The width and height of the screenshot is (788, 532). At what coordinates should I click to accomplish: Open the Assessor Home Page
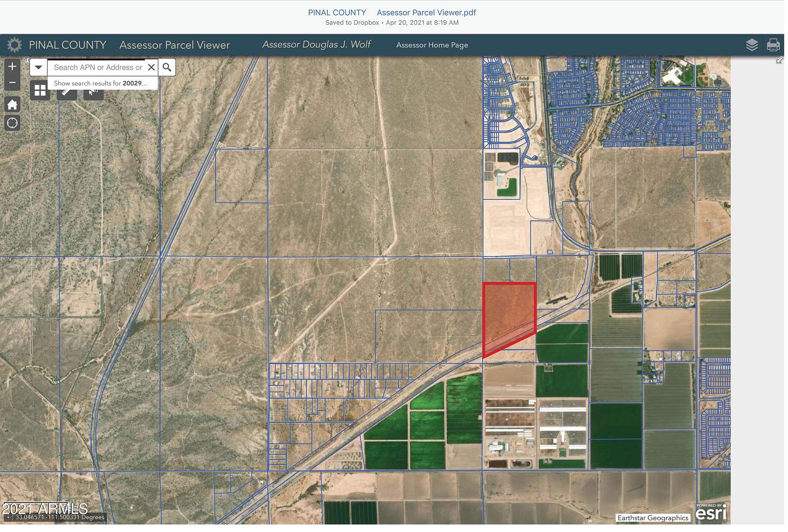click(432, 45)
